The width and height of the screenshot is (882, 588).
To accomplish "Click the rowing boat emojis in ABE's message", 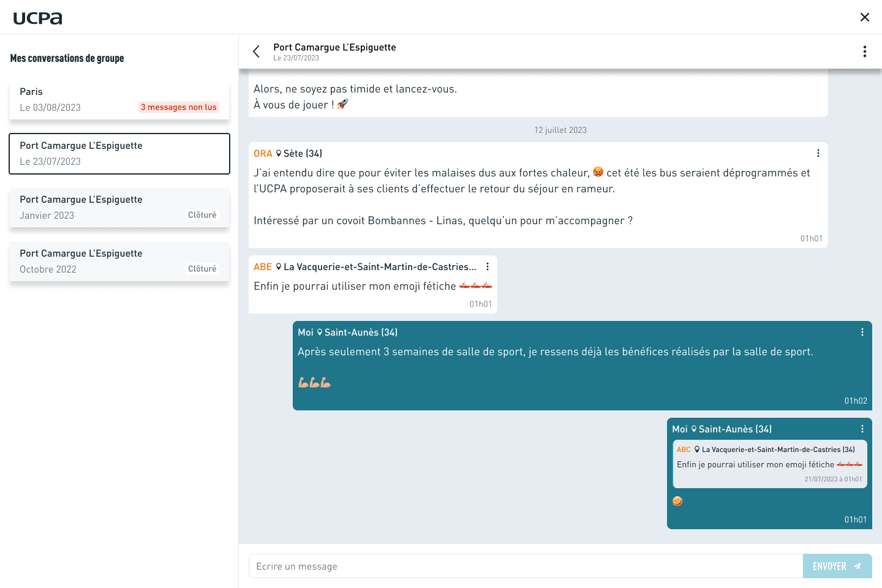I will tap(476, 285).
